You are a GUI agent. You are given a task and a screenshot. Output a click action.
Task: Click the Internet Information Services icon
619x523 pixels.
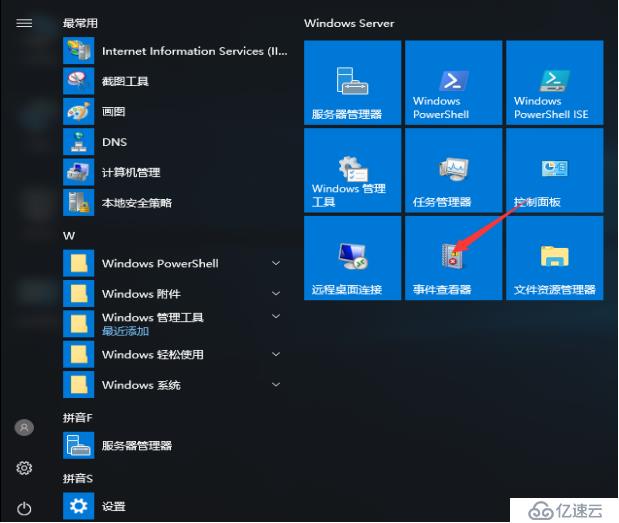(x=79, y=51)
